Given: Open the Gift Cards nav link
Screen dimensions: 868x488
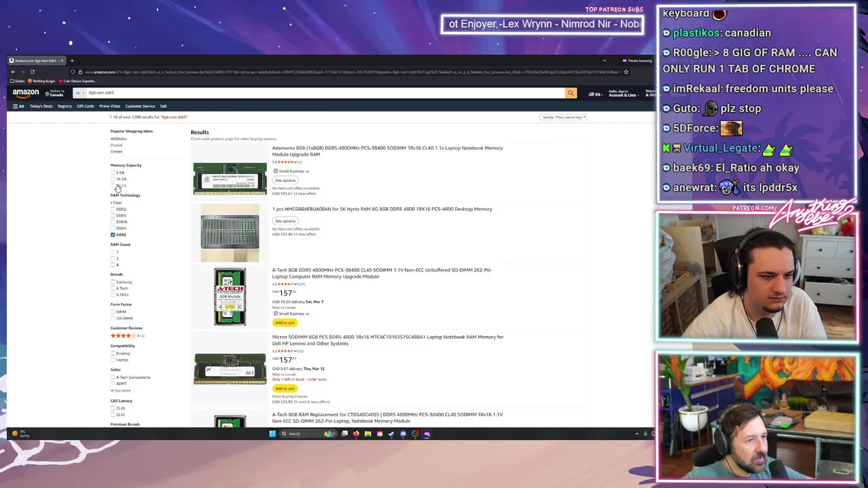Looking at the screenshot, I should 85,106.
